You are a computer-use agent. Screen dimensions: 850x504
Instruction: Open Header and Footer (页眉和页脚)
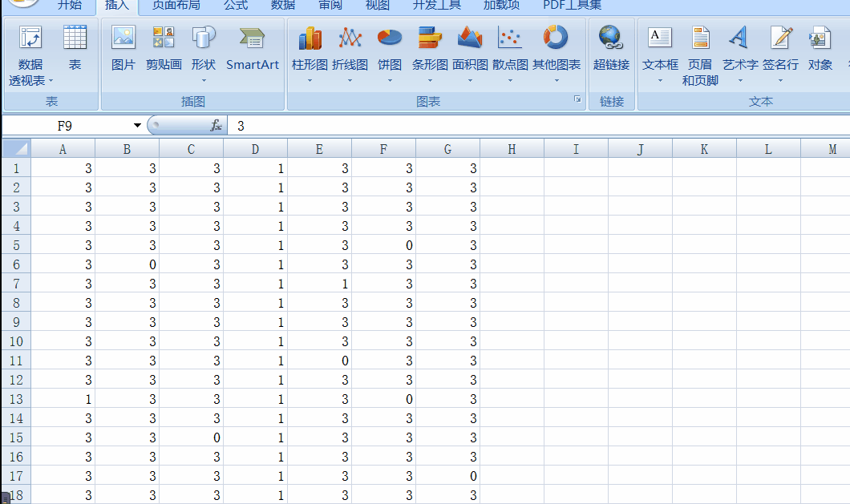click(x=700, y=54)
